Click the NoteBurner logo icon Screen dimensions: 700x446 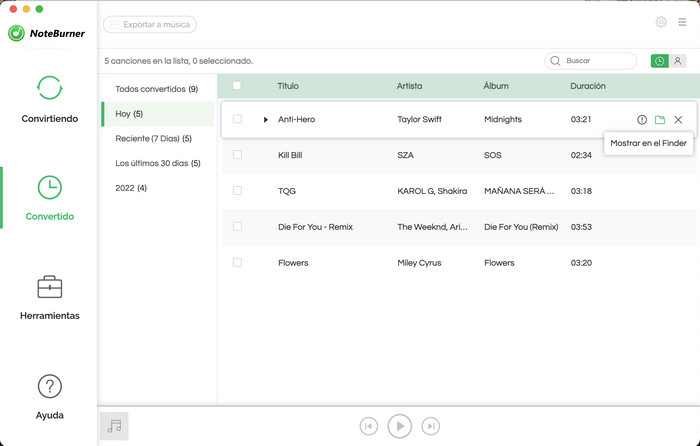pyautogui.click(x=17, y=33)
